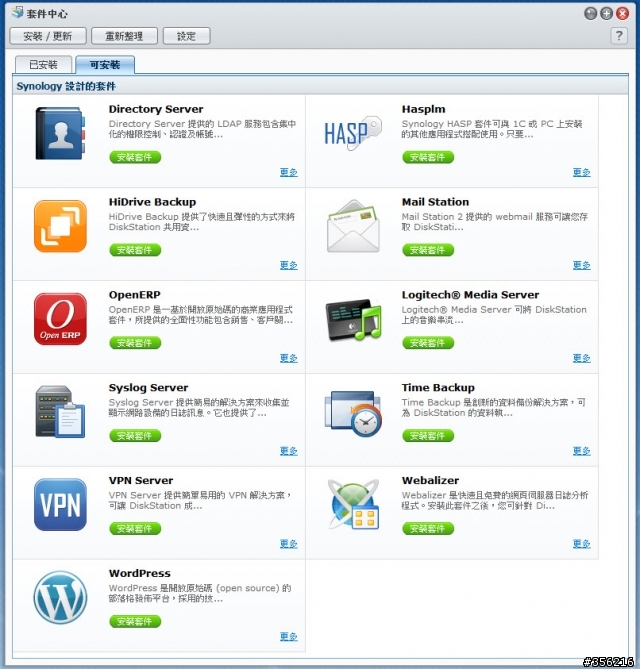This screenshot has height=670, width=640.
Task: Install the Mail Station package
Action: 428,250
